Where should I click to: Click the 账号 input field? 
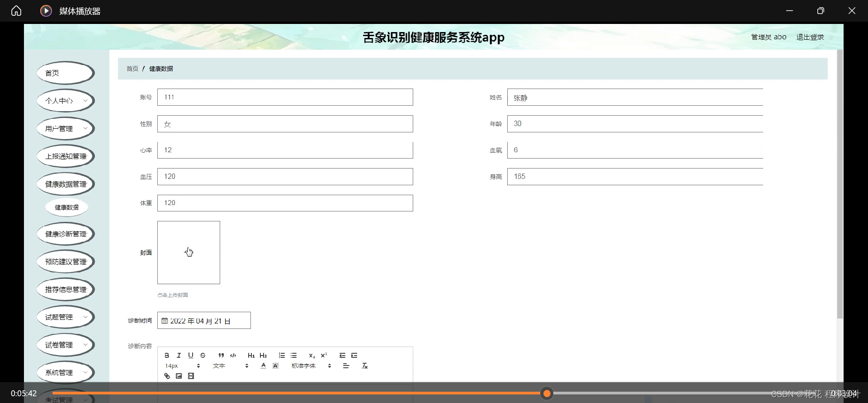click(x=285, y=97)
